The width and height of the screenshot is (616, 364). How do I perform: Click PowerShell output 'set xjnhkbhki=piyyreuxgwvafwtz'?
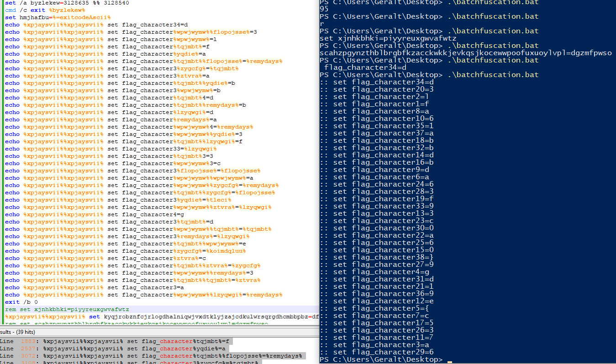click(388, 38)
